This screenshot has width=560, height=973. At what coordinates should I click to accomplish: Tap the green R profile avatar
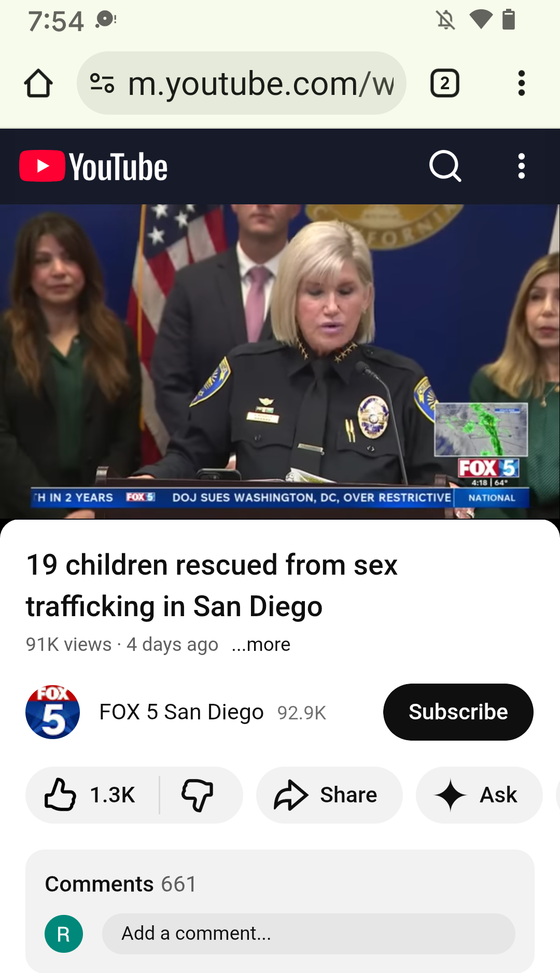pyautogui.click(x=64, y=934)
